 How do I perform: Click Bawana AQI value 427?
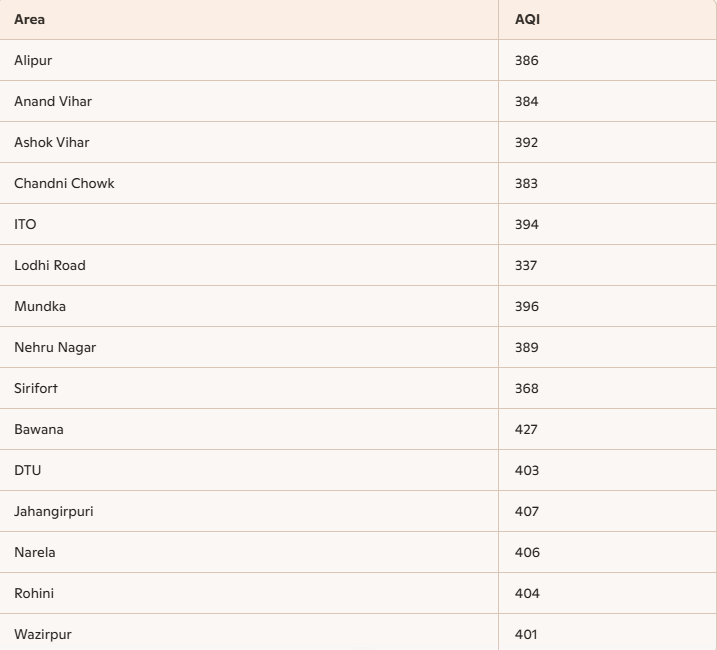[526, 429]
